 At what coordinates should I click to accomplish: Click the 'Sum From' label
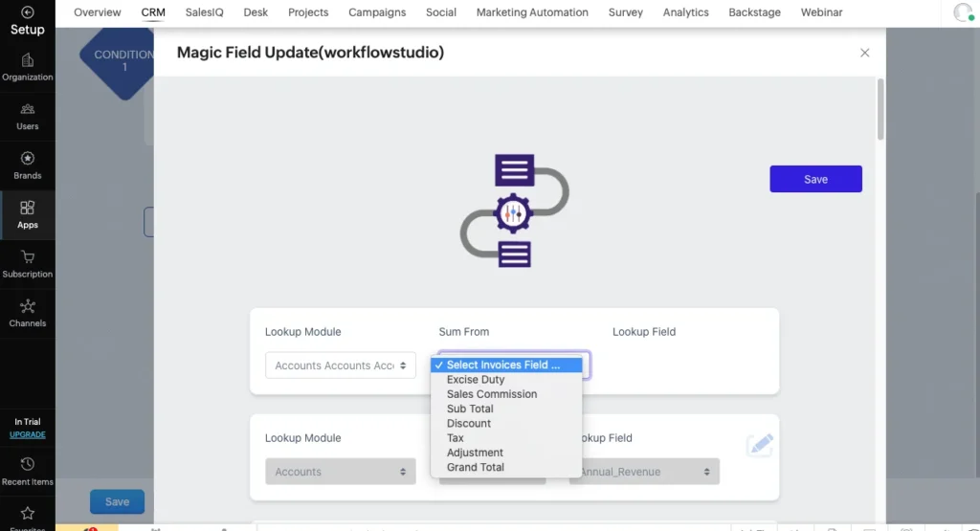pyautogui.click(x=464, y=332)
